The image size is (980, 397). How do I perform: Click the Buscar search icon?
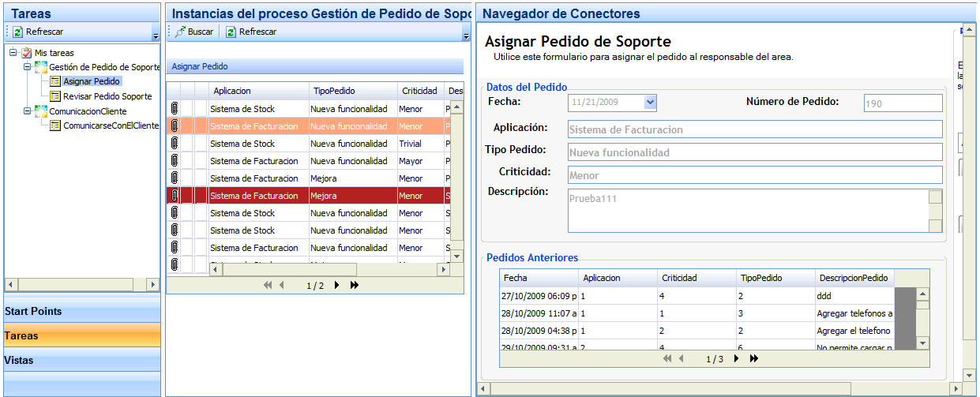181,32
